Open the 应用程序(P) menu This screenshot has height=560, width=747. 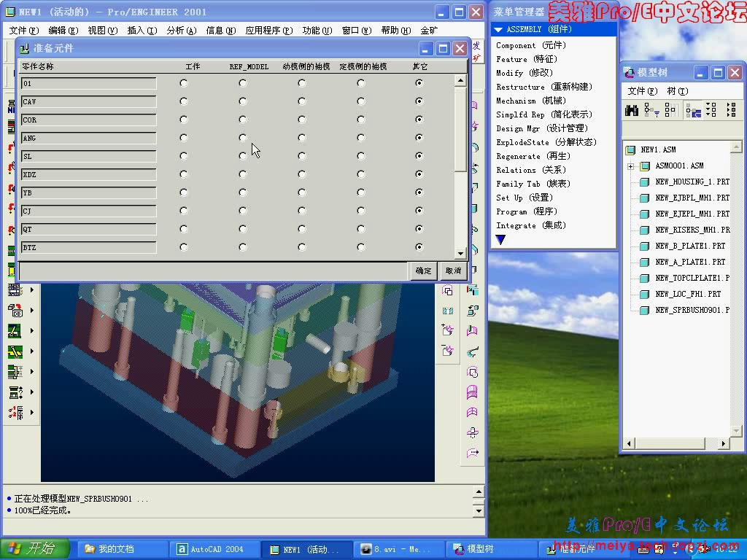pyautogui.click(x=268, y=31)
